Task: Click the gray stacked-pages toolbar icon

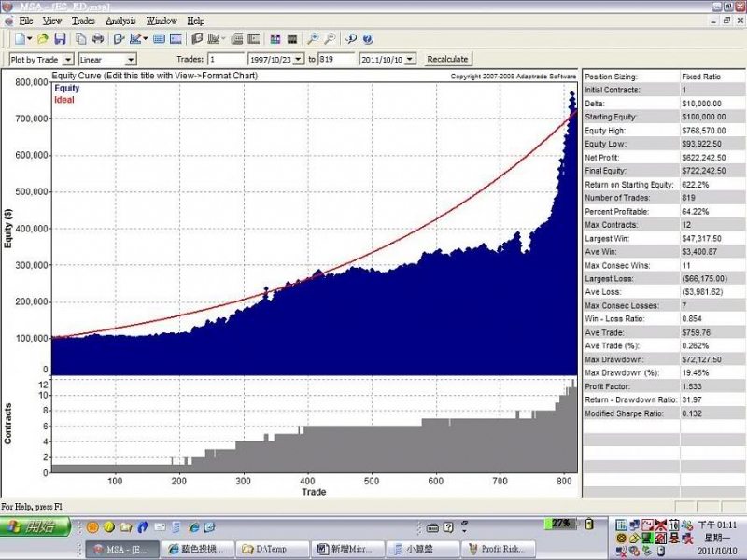Action: tap(237, 39)
